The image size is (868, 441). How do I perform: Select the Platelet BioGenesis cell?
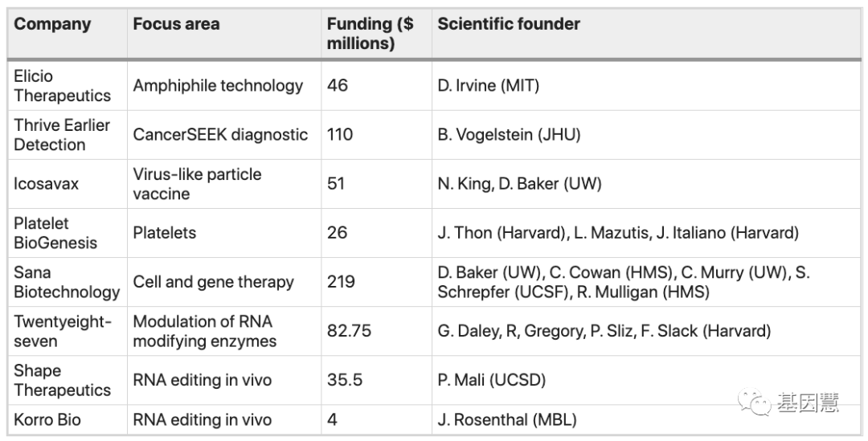(55, 233)
